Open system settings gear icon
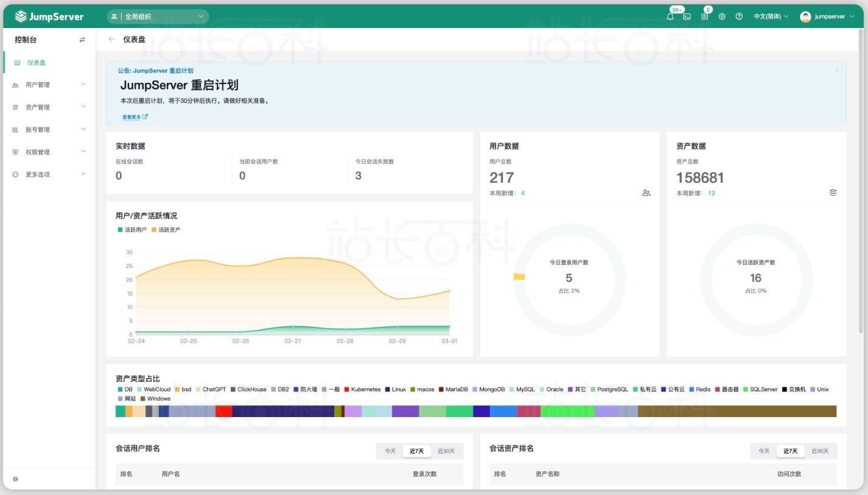The height and width of the screenshot is (495, 868). [722, 17]
